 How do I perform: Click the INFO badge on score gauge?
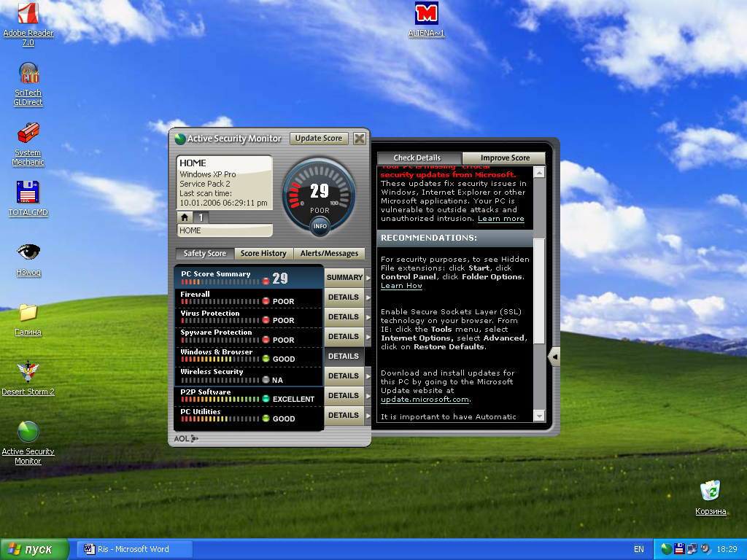pos(320,226)
